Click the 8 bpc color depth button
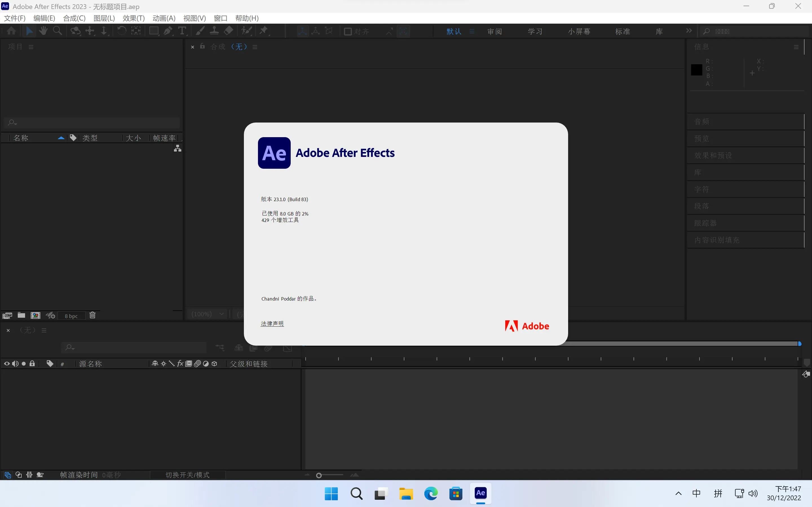The width and height of the screenshot is (812, 507). coord(71,316)
